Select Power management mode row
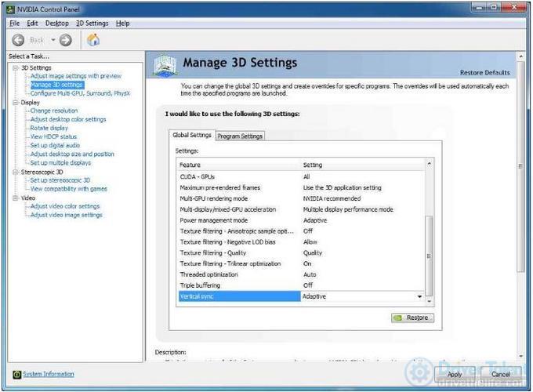 click(x=301, y=220)
